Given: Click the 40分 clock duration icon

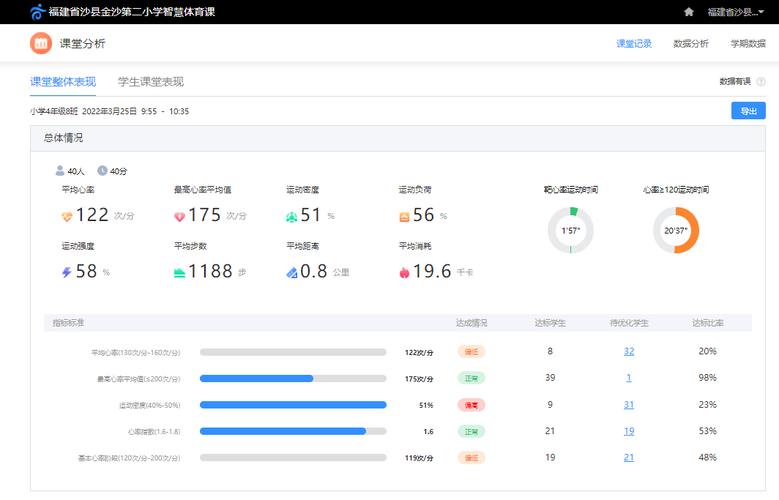Looking at the screenshot, I should 102,170.
